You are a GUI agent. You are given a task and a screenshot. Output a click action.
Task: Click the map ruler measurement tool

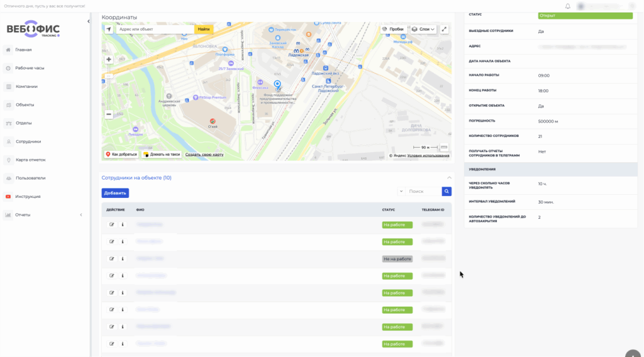(444, 147)
